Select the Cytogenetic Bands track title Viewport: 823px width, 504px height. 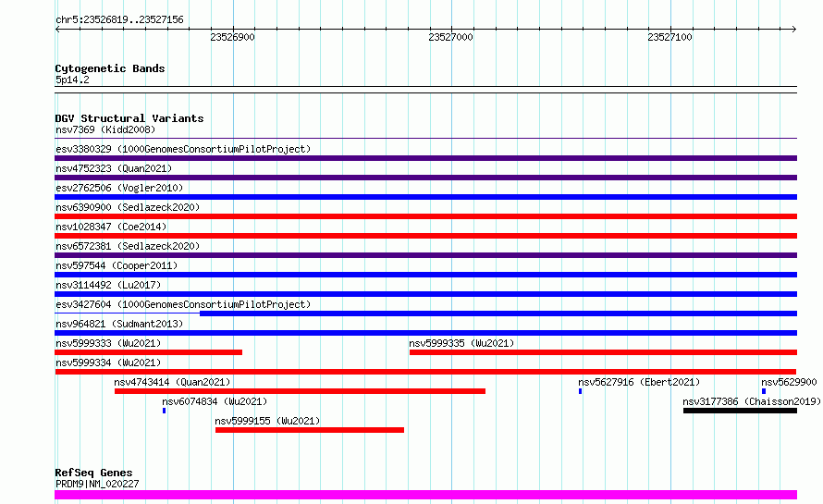[x=110, y=68]
